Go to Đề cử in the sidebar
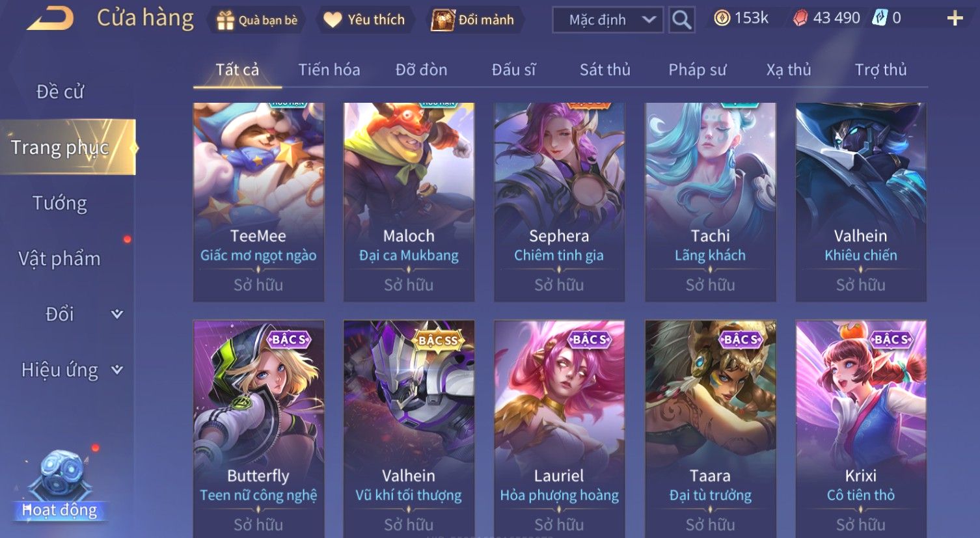This screenshot has height=538, width=980. pos(60,92)
